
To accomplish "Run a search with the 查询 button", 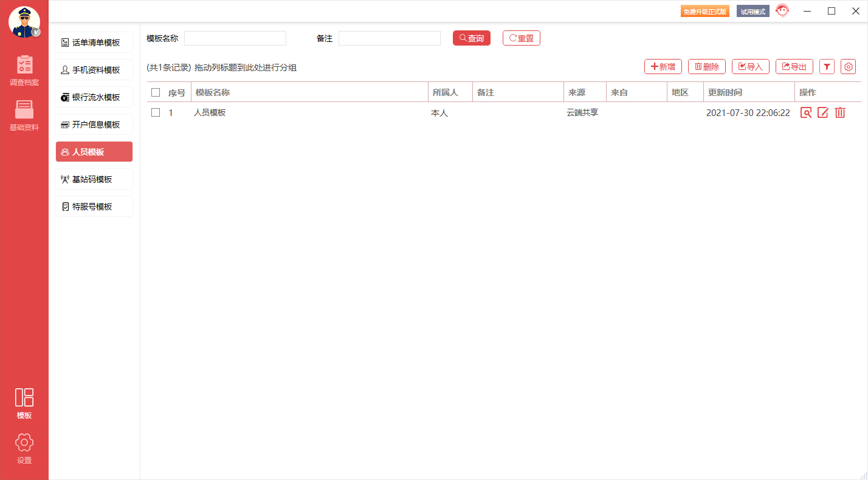I will tap(472, 38).
